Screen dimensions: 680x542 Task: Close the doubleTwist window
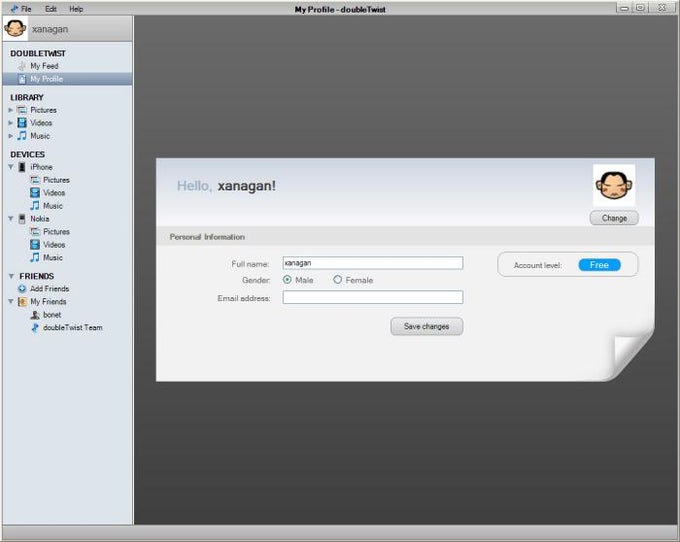pyautogui.click(x=662, y=8)
